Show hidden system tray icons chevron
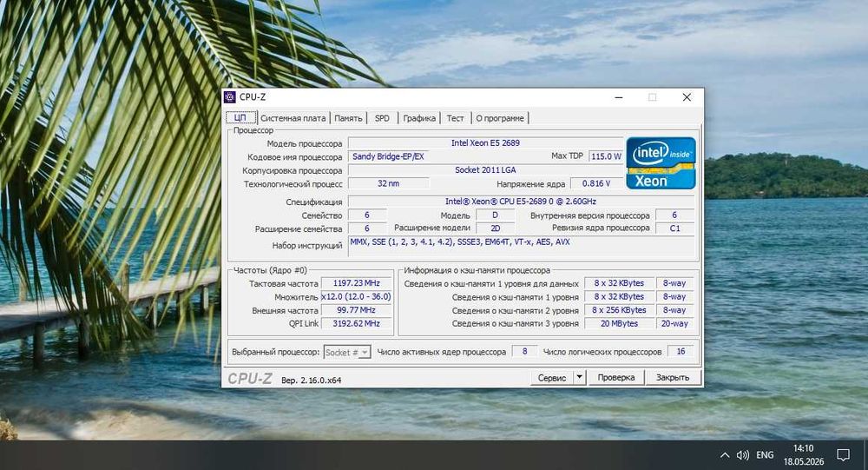 725,455
